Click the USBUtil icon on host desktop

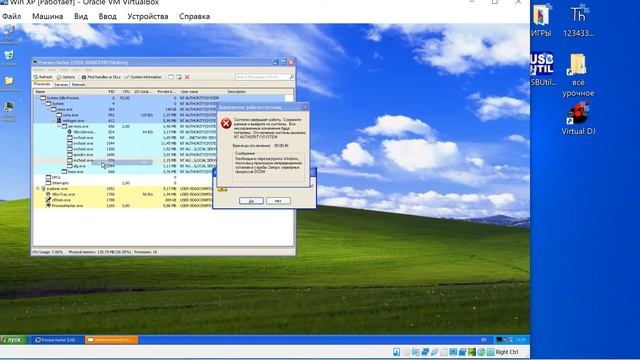pyautogui.click(x=543, y=69)
